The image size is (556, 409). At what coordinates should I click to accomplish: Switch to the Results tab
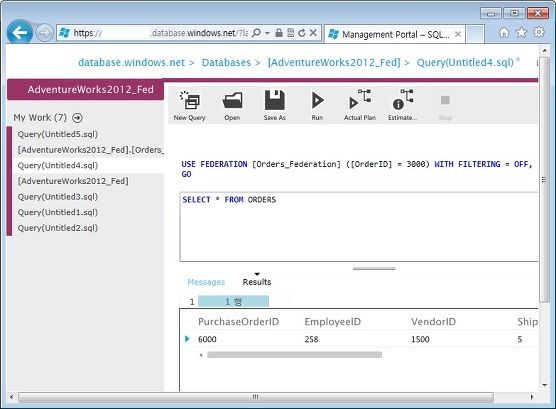257,282
